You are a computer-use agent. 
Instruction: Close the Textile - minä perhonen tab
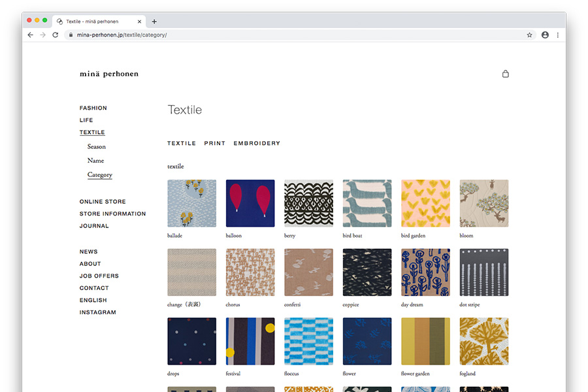(x=139, y=22)
